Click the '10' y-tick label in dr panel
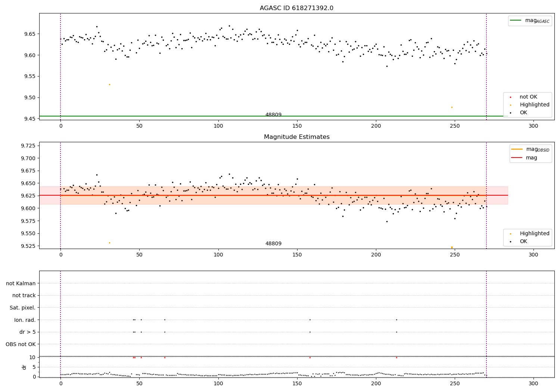This screenshot has width=560, height=392. (x=32, y=357)
